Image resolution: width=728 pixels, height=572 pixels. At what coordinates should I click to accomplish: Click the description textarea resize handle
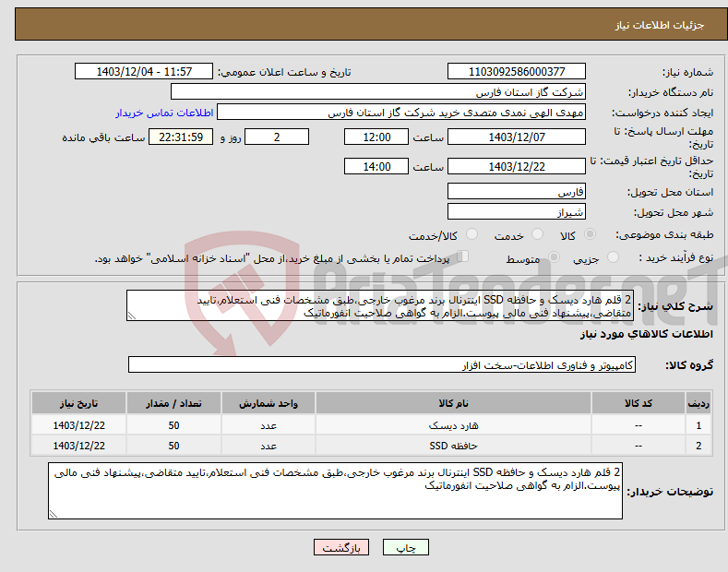click(x=132, y=316)
